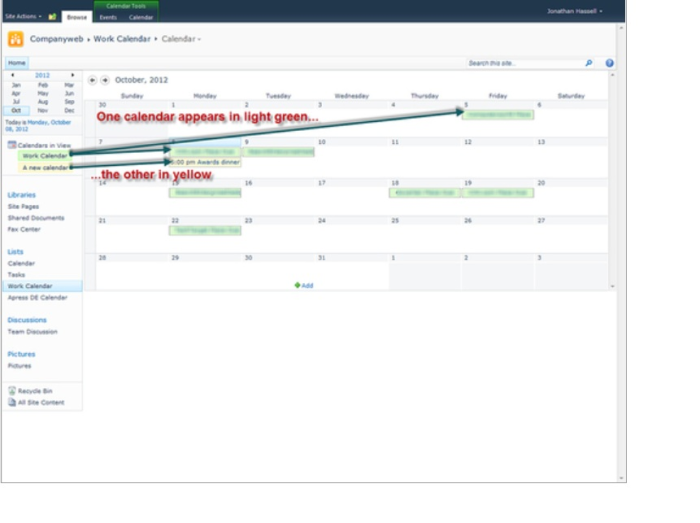The height and width of the screenshot is (523, 700).
Task: Open Fax Center library
Action: 24,229
